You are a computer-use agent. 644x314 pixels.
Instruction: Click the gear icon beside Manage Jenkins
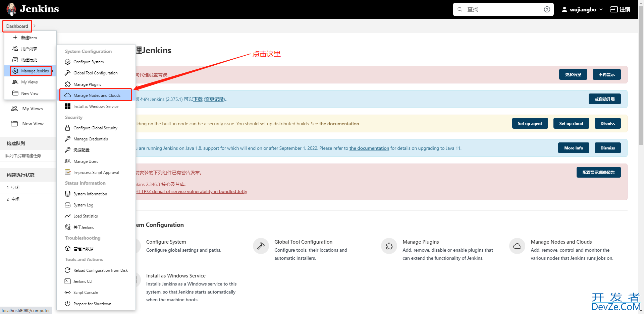point(15,71)
